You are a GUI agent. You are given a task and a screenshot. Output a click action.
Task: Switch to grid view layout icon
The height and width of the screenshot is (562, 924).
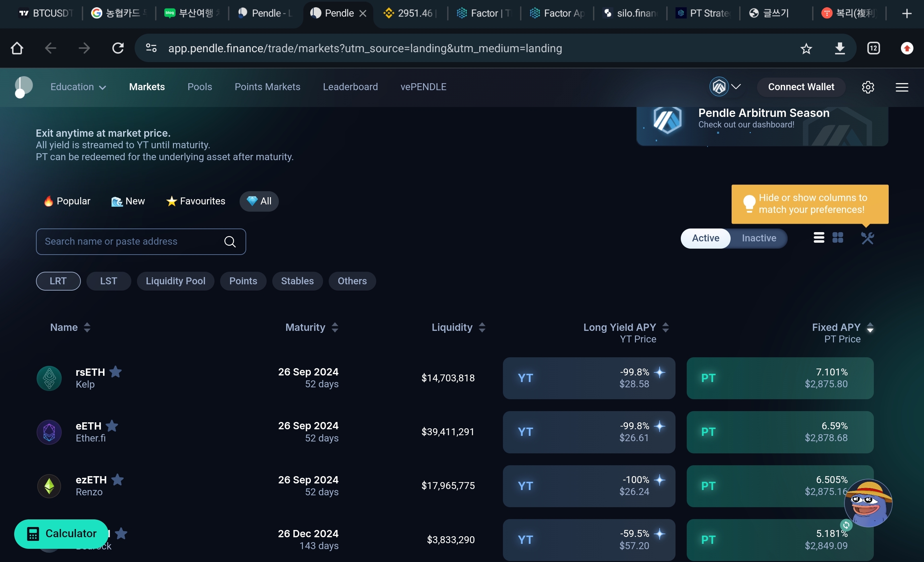[x=838, y=238]
